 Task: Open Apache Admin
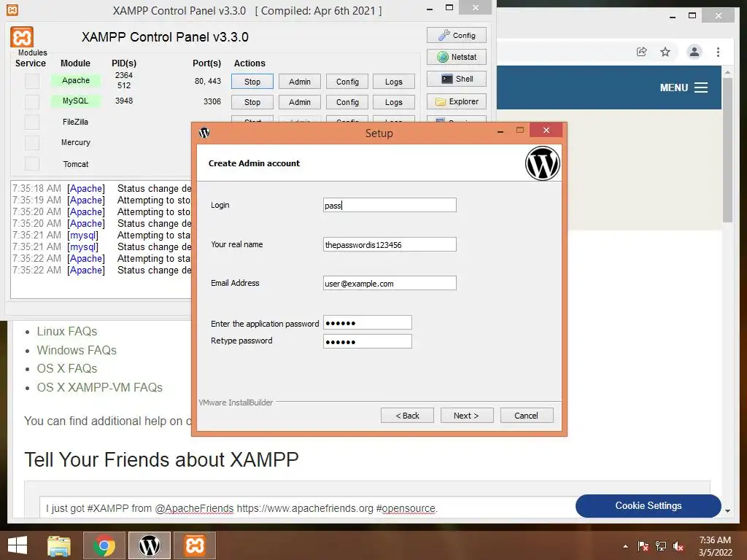tap(300, 82)
